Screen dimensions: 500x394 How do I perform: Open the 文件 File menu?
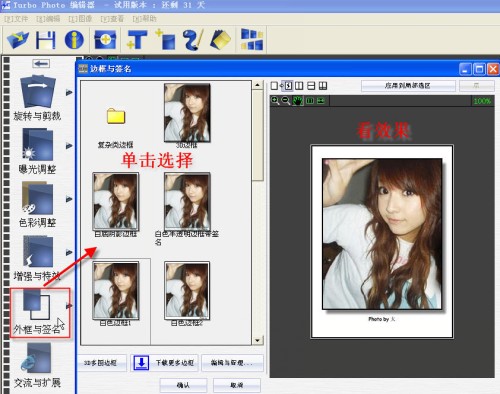pyautogui.click(x=16, y=19)
